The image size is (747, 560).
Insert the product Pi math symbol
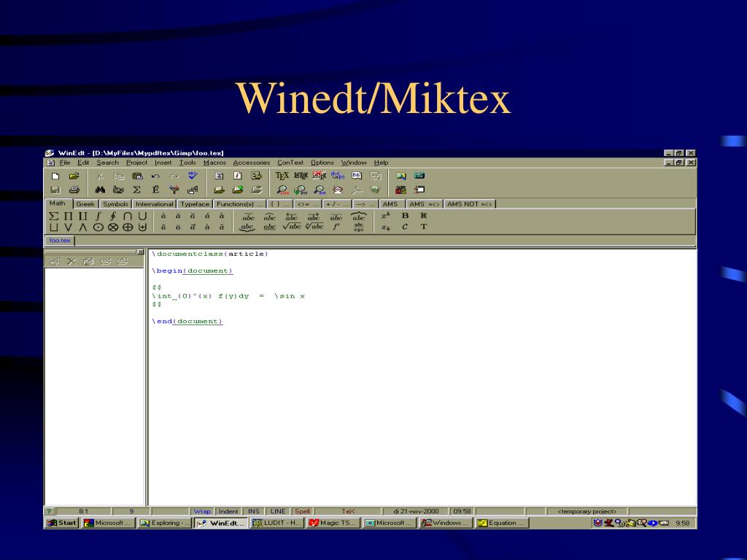(68, 216)
